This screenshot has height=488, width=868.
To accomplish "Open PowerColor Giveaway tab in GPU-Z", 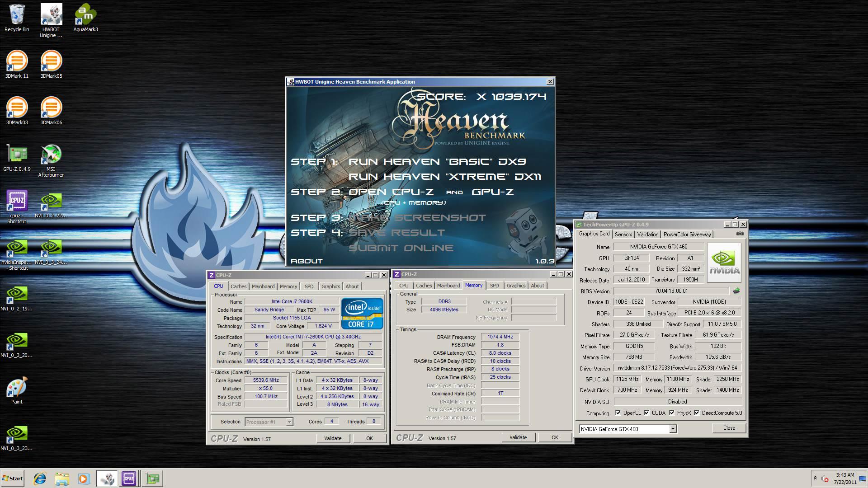I will point(687,234).
